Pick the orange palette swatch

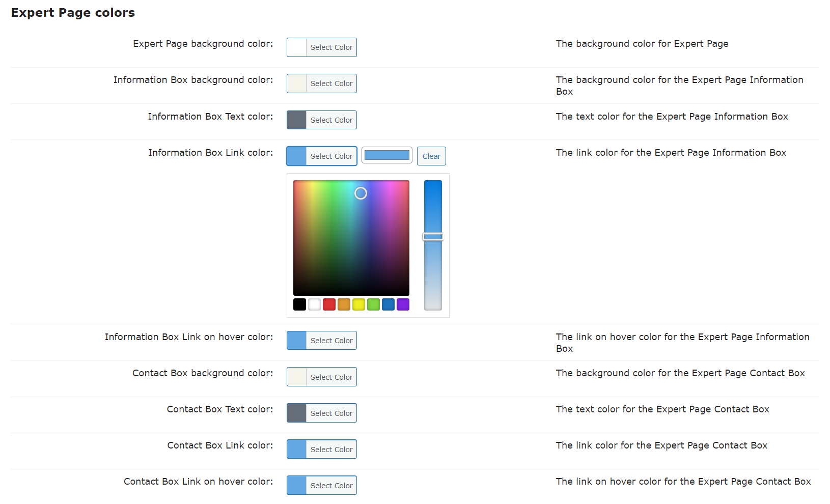pyautogui.click(x=344, y=304)
